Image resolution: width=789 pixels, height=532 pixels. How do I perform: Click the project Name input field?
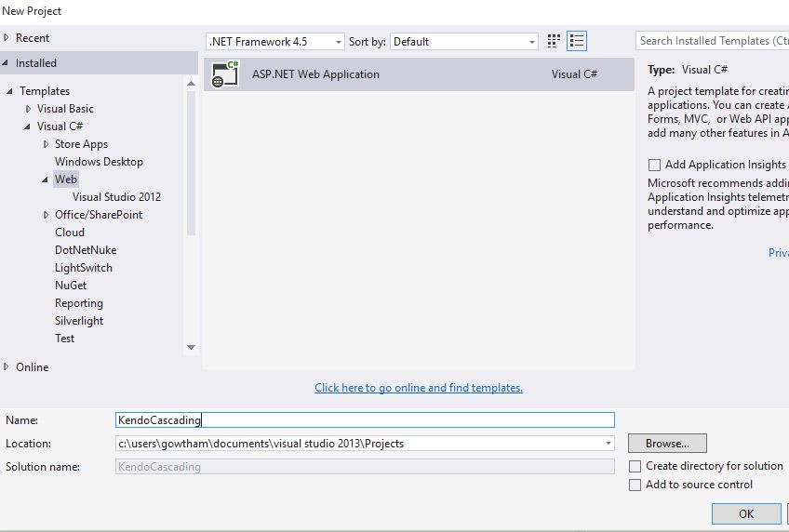tap(365, 419)
